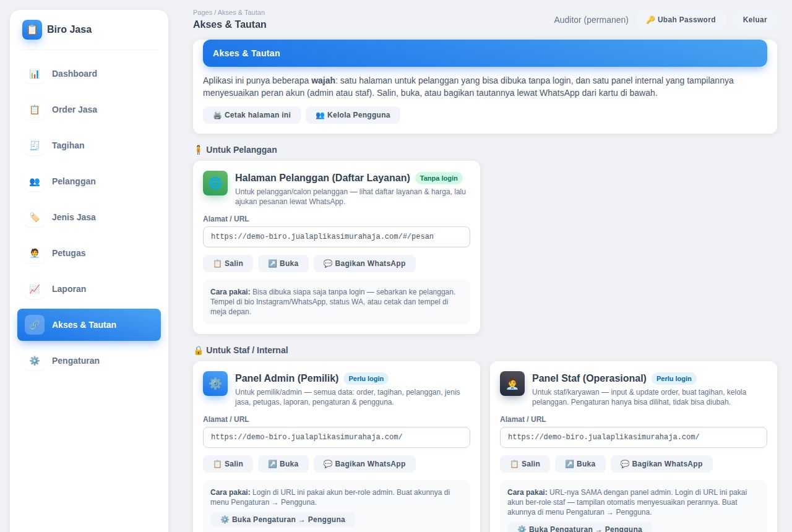Open the Tagihan receipt icon

click(35, 145)
